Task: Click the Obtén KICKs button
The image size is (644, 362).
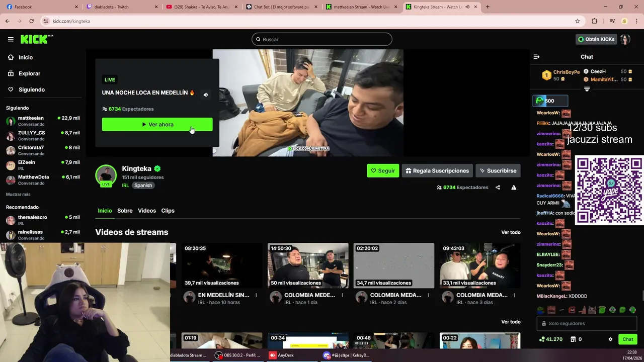Action: tap(596, 39)
